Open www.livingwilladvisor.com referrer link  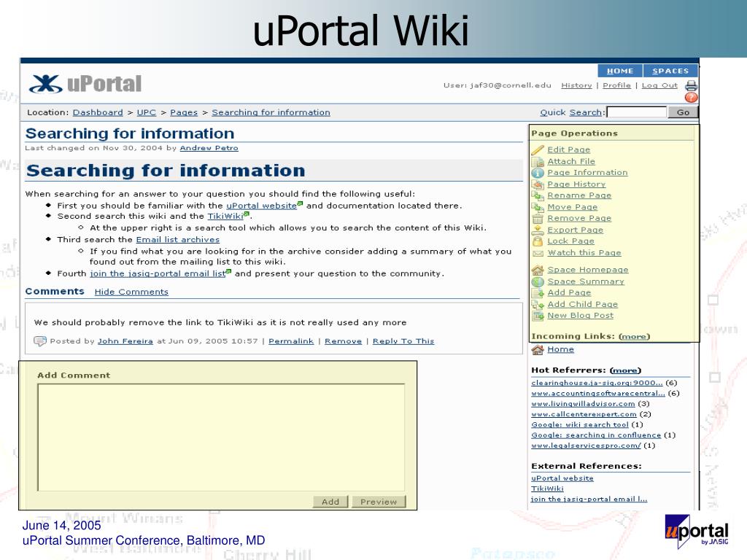click(x=583, y=404)
